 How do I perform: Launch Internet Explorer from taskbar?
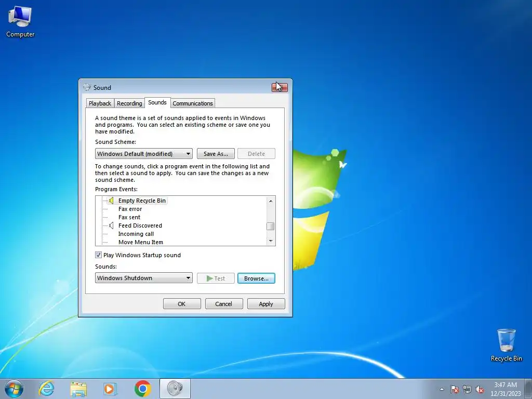coord(46,389)
